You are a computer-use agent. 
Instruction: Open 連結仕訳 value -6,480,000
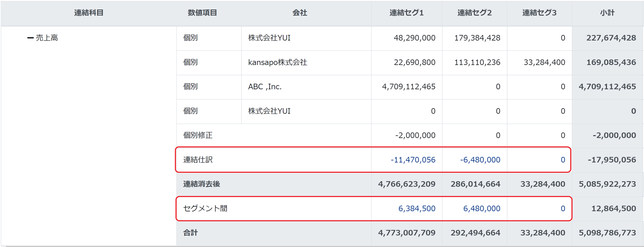pyautogui.click(x=480, y=160)
